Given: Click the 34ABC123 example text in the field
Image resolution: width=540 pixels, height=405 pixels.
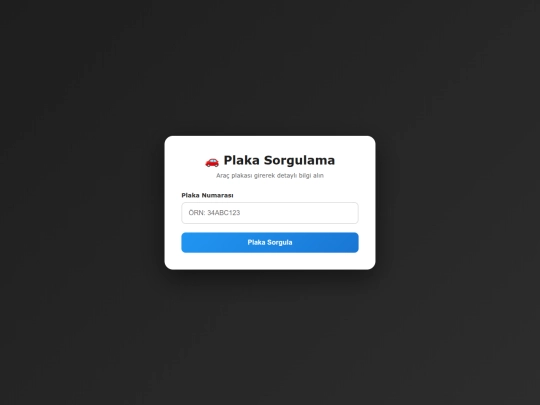Looking at the screenshot, I should 224,213.
